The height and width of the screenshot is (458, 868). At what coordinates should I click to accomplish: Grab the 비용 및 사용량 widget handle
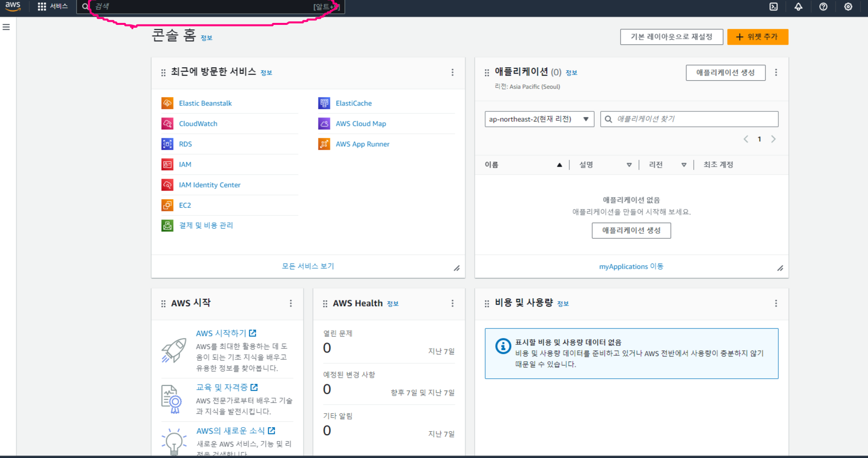pos(487,304)
